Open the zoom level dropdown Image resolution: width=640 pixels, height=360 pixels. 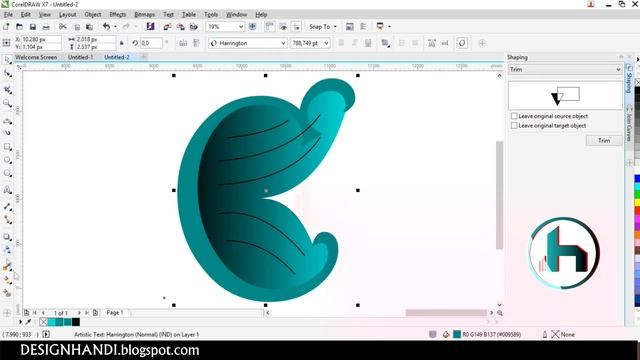coord(241,27)
